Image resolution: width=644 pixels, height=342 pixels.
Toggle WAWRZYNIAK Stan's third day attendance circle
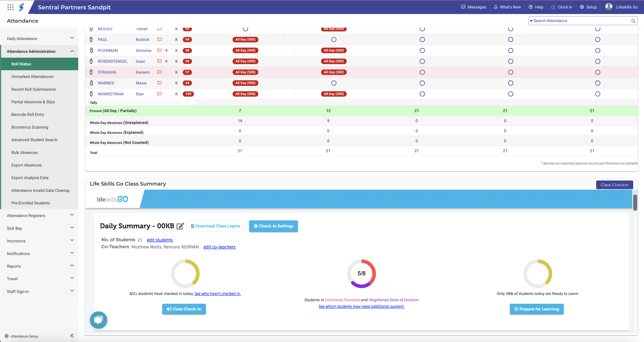click(x=422, y=94)
